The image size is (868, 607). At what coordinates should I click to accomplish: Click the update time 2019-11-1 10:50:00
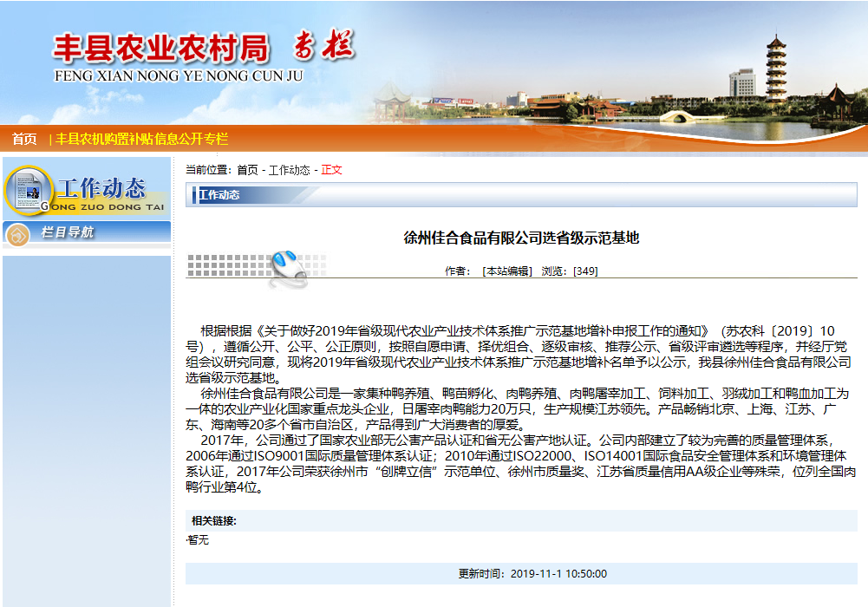click(558, 574)
